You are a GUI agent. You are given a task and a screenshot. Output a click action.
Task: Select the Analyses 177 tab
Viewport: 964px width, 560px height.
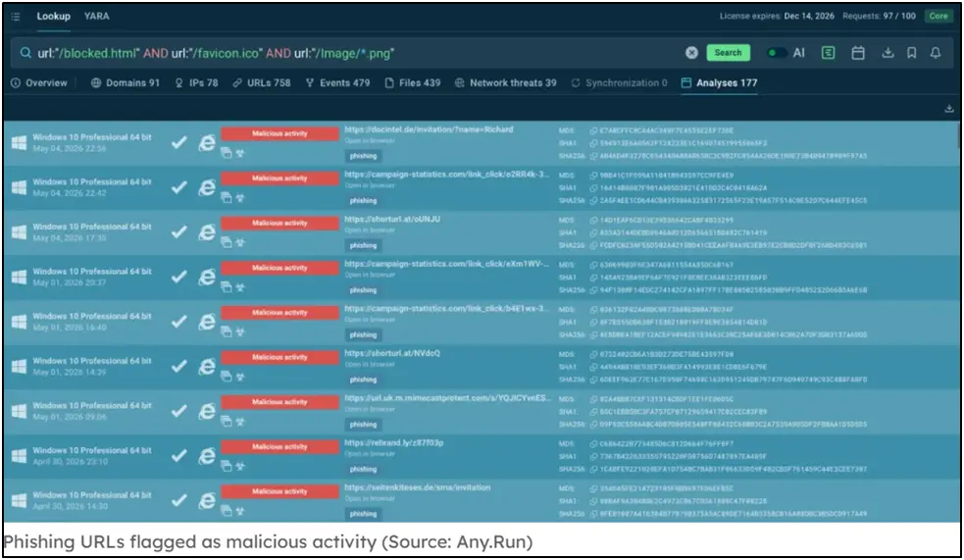point(720,83)
